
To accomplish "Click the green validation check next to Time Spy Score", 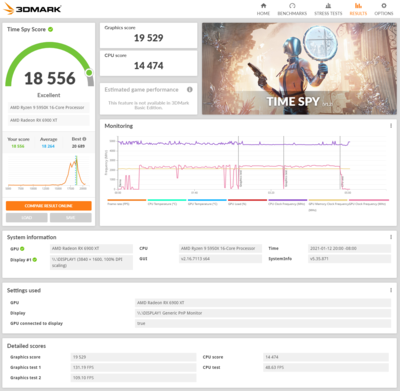I will (51, 29).
